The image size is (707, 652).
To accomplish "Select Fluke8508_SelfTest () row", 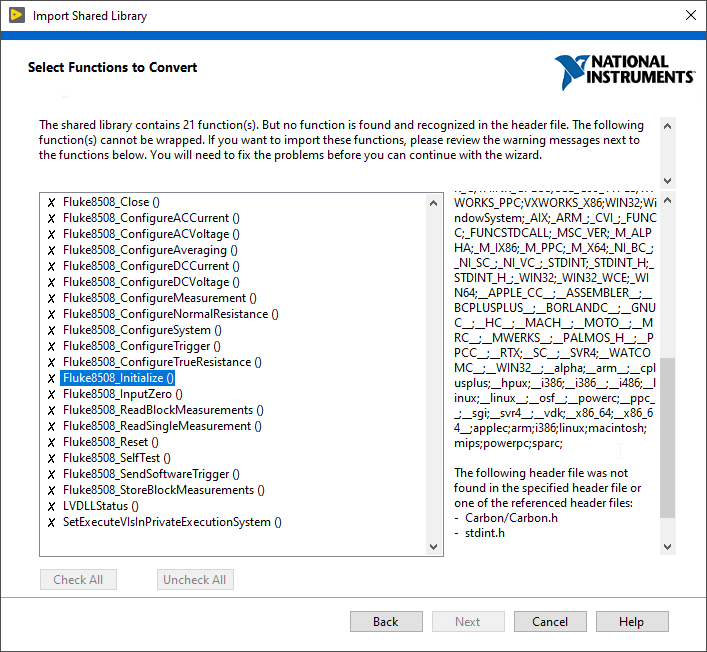I will (117, 458).
